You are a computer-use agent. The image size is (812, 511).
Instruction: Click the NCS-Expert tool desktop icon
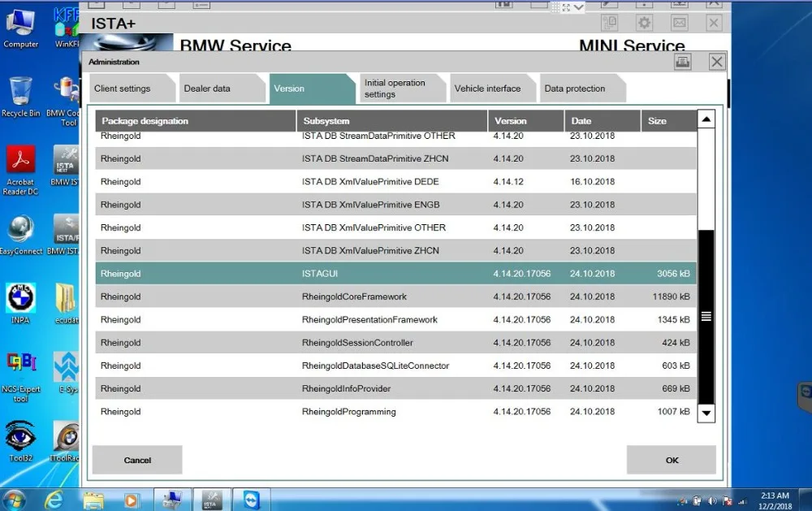(21, 377)
